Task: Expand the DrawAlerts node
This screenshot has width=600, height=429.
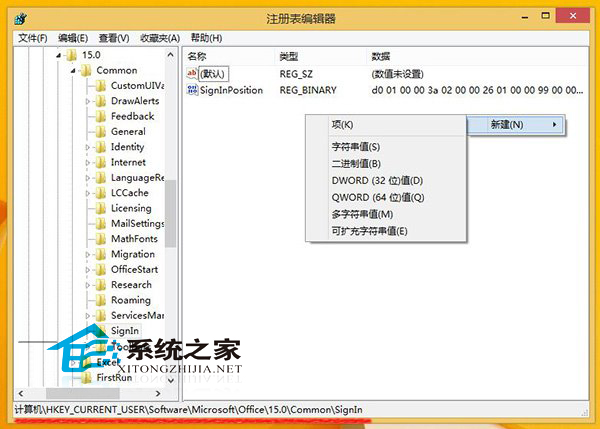Action: (88, 101)
